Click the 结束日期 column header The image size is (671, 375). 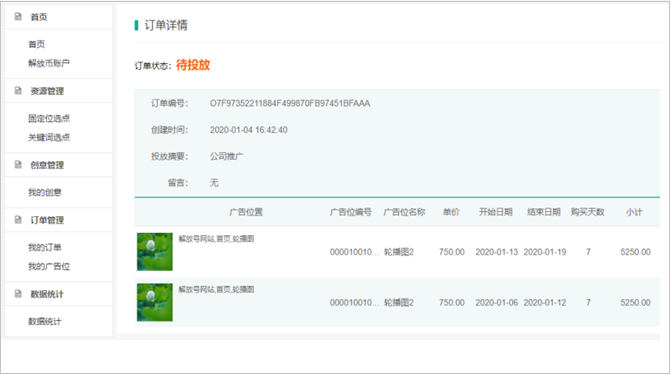(544, 212)
